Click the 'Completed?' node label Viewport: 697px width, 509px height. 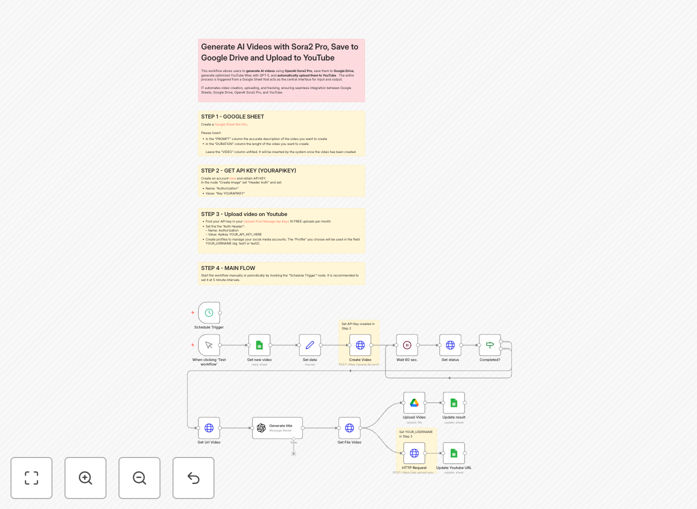click(490, 360)
